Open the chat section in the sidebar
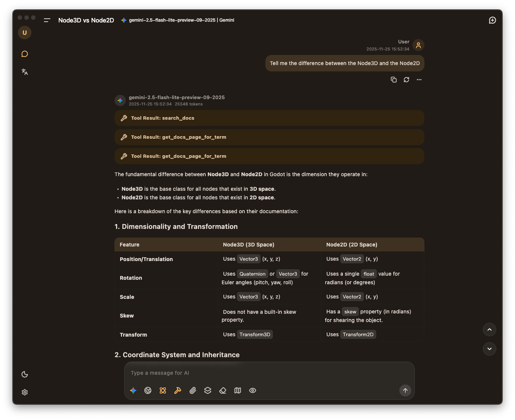 [25, 54]
